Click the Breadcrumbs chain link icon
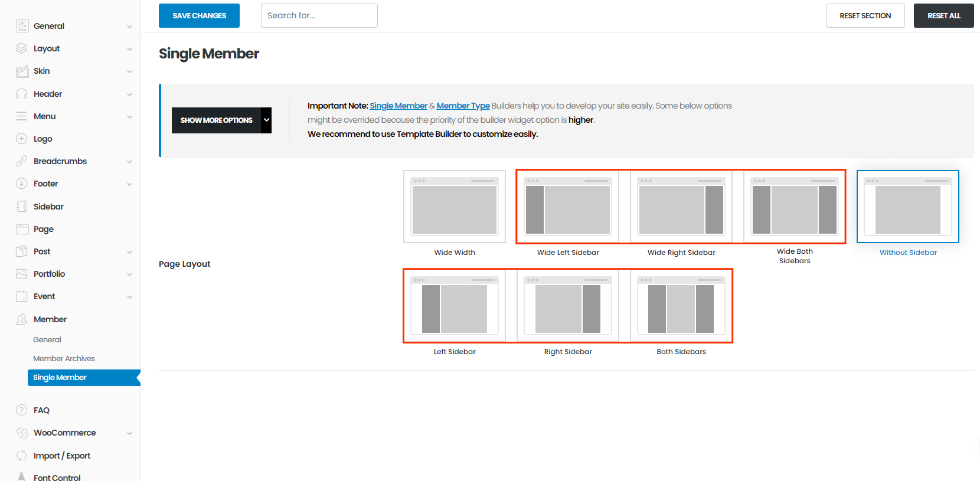The width and height of the screenshot is (980, 481). tap(22, 161)
